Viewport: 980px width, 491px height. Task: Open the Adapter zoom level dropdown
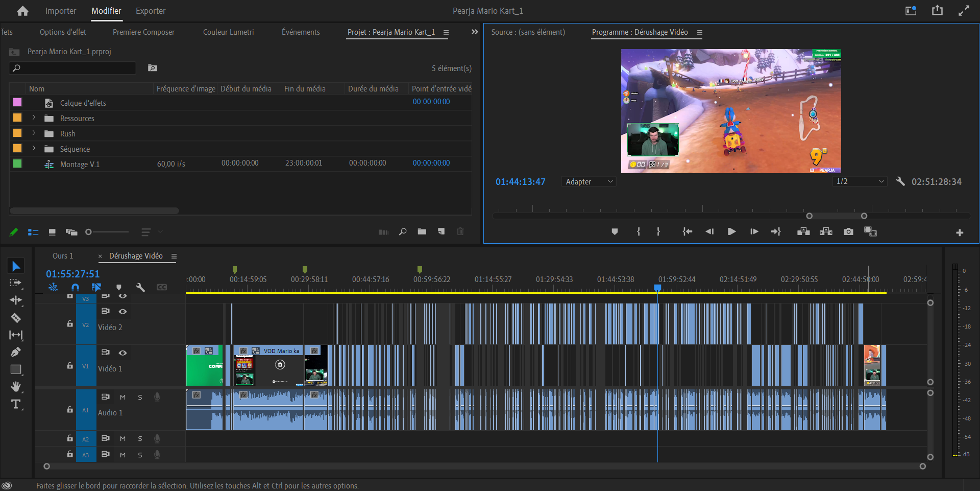tap(589, 182)
